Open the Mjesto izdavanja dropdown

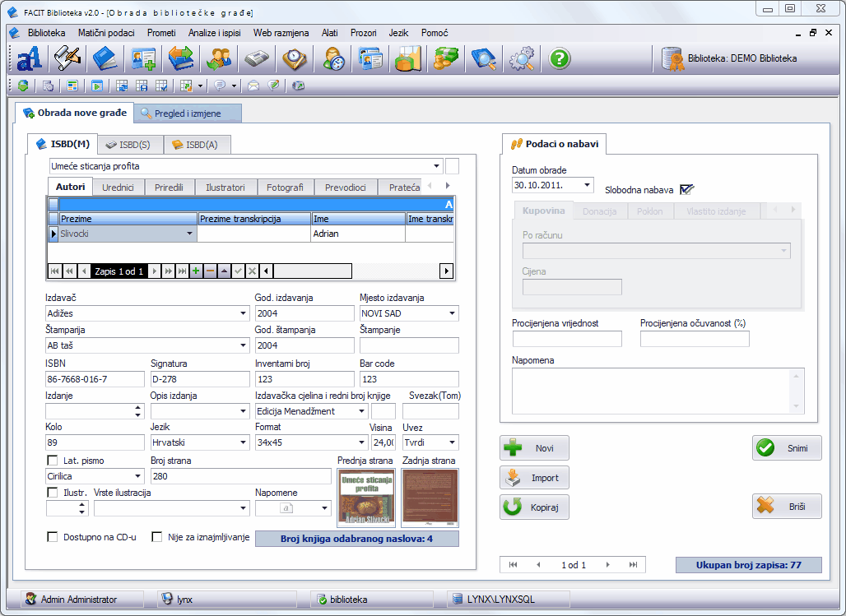click(452, 313)
